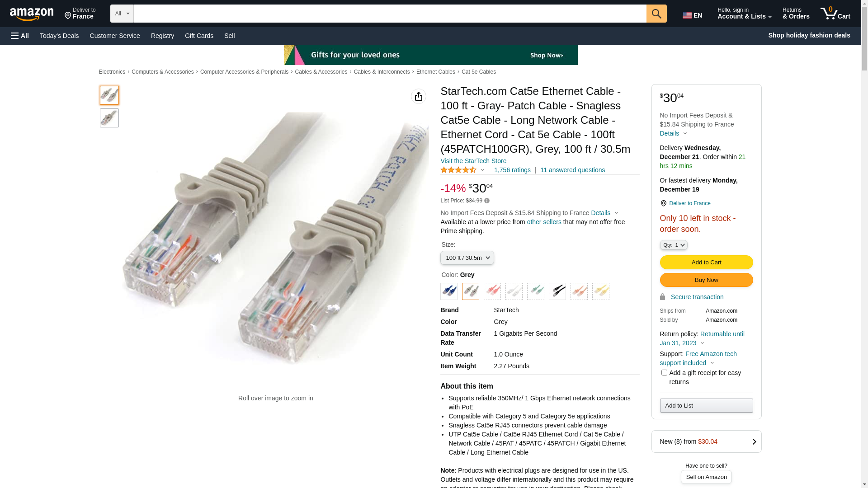Click the Add to Cart button
This screenshot has width=868, height=488.
point(706,263)
